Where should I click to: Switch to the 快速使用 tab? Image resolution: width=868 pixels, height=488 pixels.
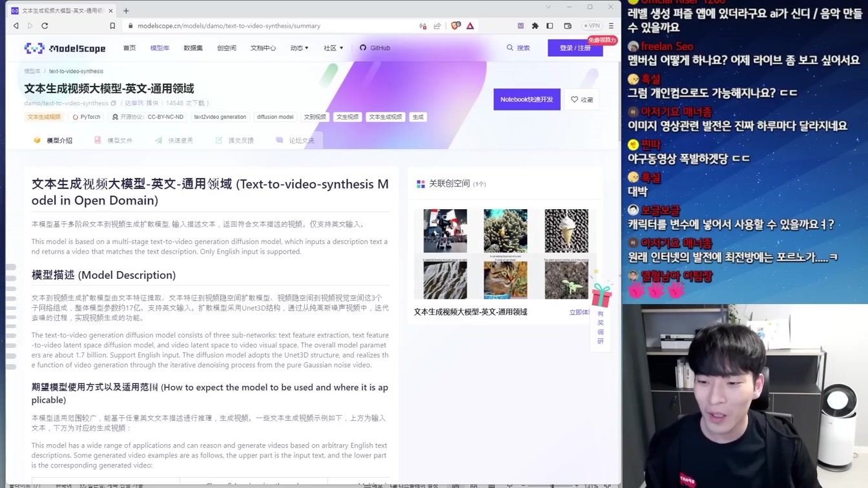[174, 140]
